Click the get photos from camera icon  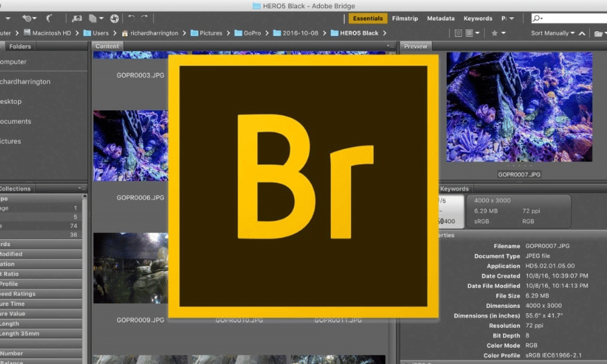[x=77, y=18]
